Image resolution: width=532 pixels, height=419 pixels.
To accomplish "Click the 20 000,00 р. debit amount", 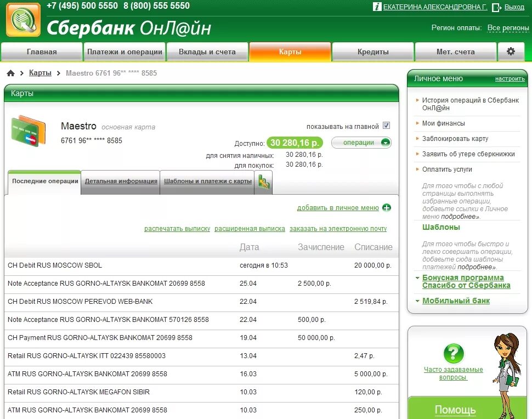I will point(372,265).
